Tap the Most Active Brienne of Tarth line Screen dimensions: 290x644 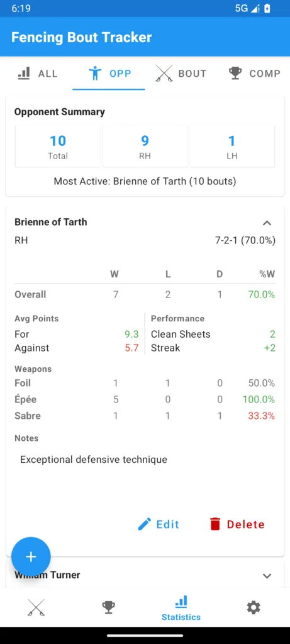tap(145, 181)
